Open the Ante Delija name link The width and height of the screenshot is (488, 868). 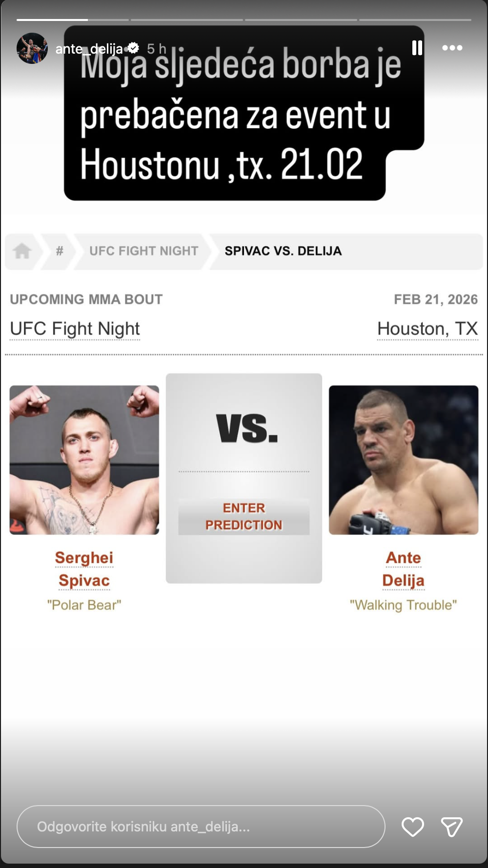point(403,569)
